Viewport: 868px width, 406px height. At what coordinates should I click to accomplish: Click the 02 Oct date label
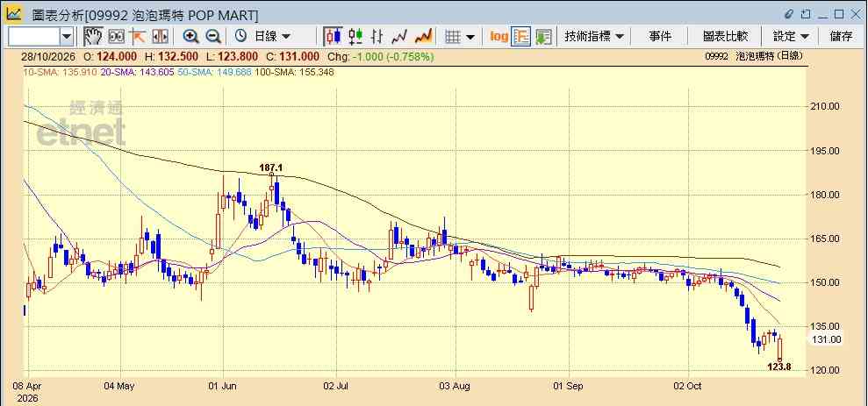coord(687,386)
